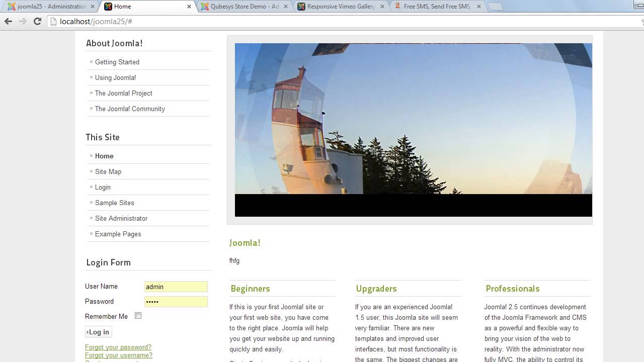Click the lighthouse slideshow image
The image size is (644, 362).
[x=413, y=119]
